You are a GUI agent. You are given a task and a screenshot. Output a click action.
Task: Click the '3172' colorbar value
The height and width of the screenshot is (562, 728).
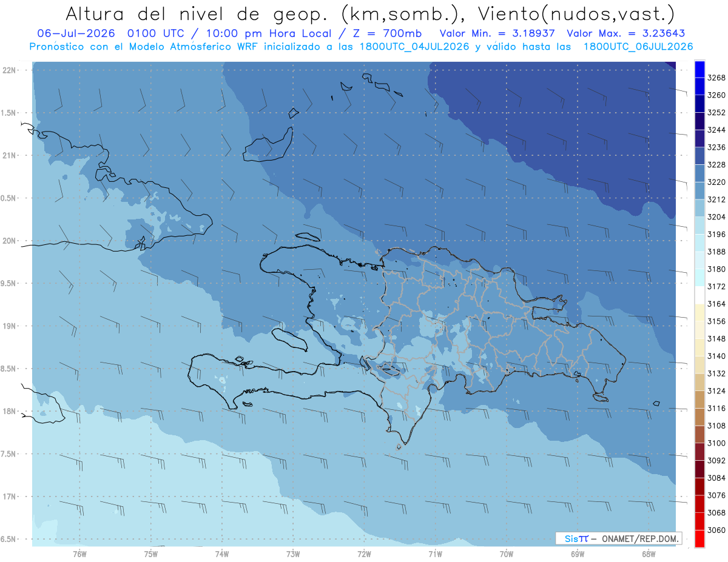pyautogui.click(x=716, y=287)
